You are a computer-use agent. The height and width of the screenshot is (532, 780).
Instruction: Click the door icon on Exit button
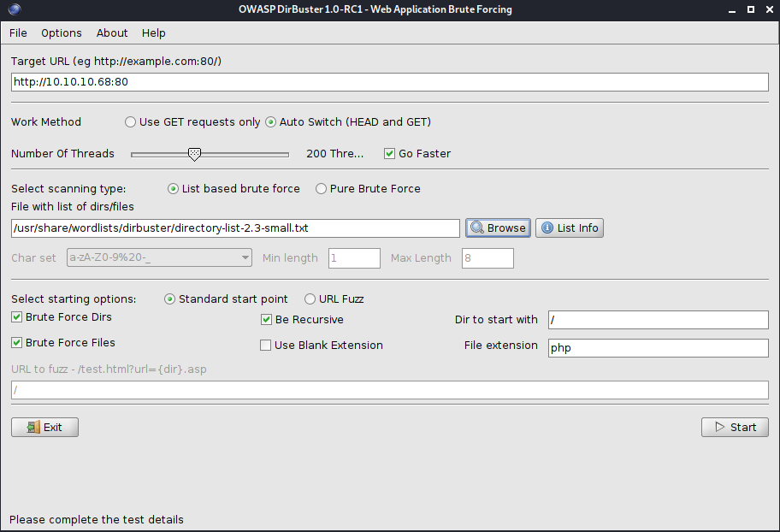[33, 427]
